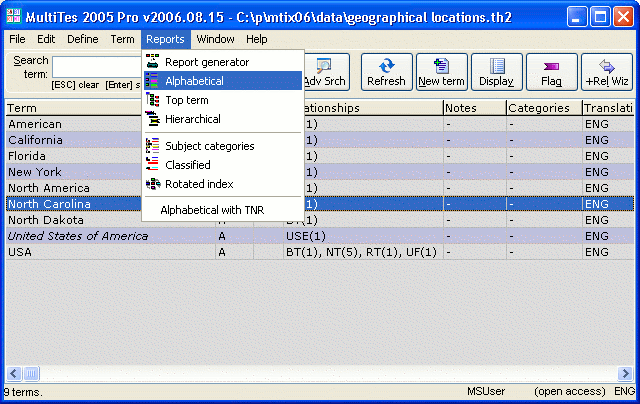Choose Alphabetical with TNR entry
The height and width of the screenshot is (404, 640).
click(223, 210)
